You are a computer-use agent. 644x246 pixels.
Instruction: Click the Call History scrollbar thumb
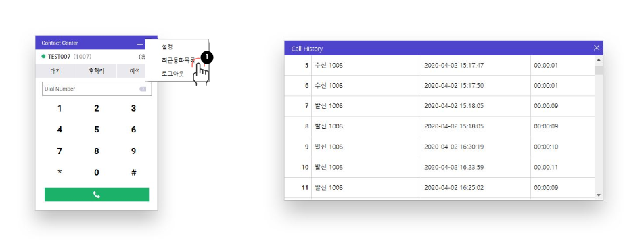(599, 70)
